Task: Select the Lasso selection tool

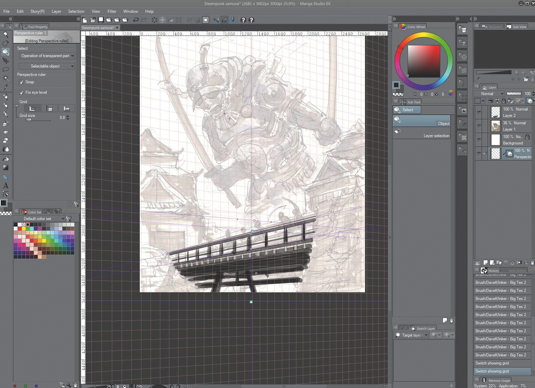Action: coord(5,69)
